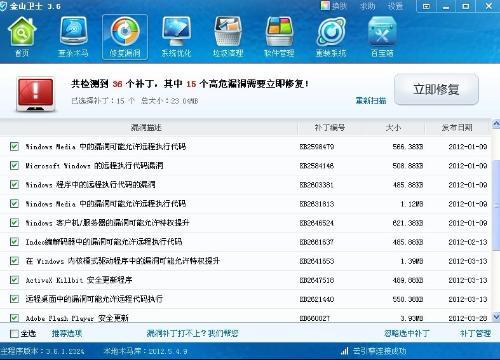This screenshot has width=500, height=360.
Task: Sort by the 发布日期 column header
Action: (457, 127)
